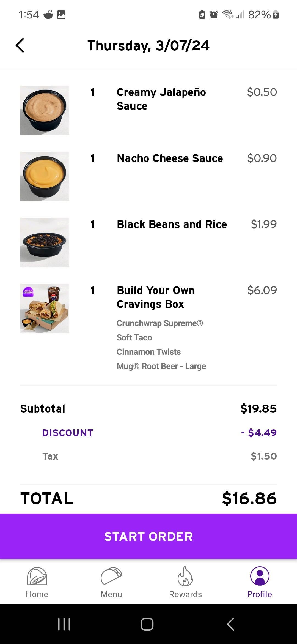Tap the START ORDER button
This screenshot has width=297, height=644.
pyautogui.click(x=148, y=536)
